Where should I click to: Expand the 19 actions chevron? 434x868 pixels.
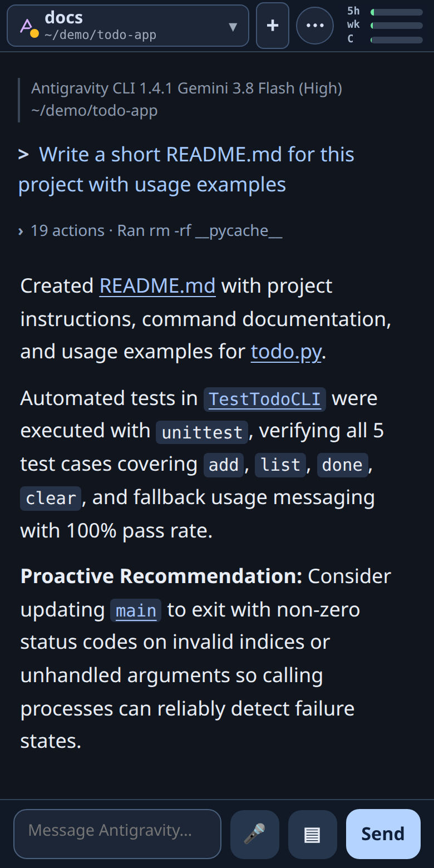(21, 231)
